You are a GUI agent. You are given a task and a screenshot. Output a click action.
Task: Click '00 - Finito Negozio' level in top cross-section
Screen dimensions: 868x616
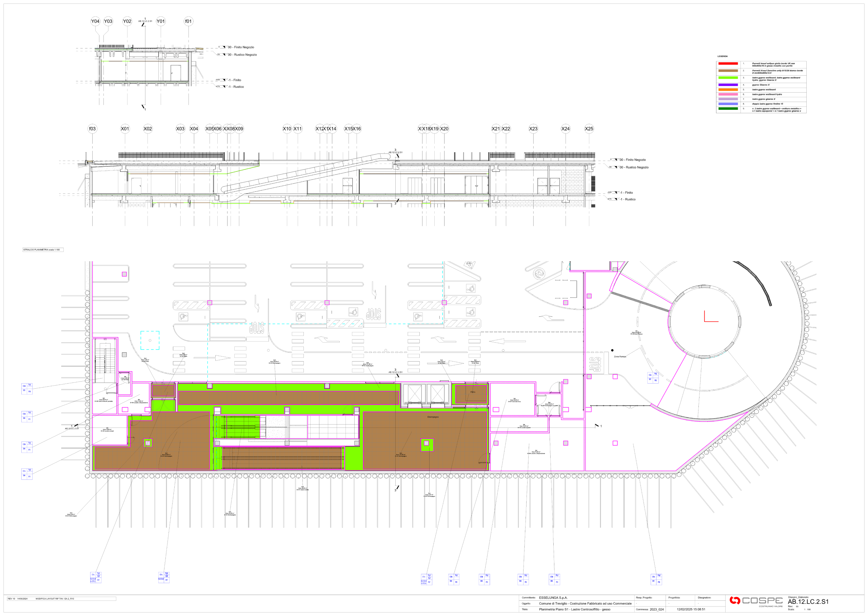pos(241,47)
